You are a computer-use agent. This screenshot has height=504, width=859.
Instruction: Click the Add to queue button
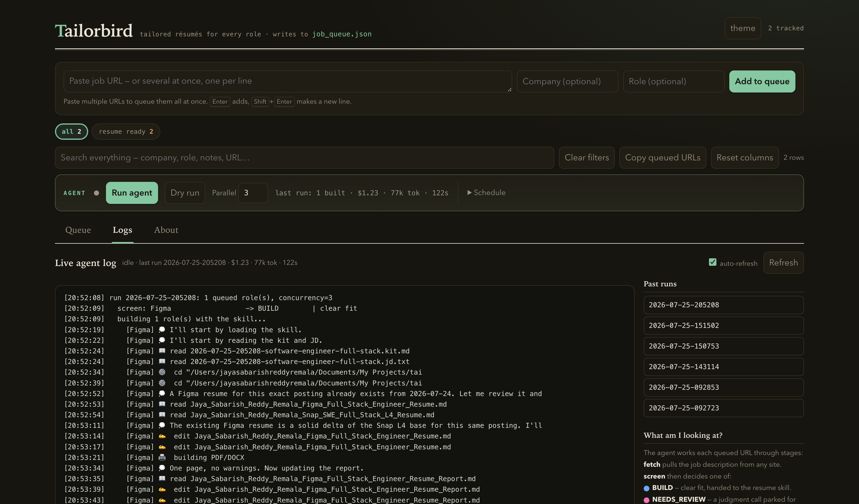[762, 81]
